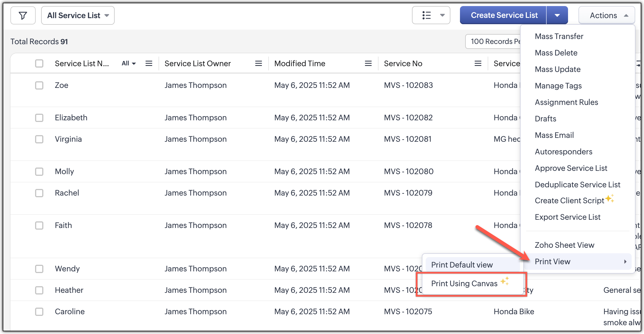Click sparkle icon beside Create Client Script
Screen dimensions: 644x334
[610, 198]
